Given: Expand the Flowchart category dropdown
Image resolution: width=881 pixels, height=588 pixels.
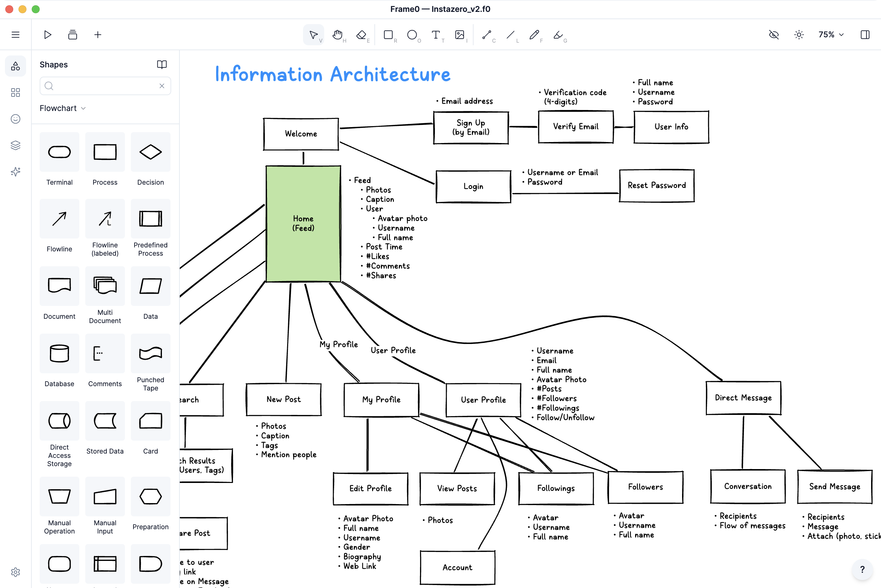Looking at the screenshot, I should (63, 108).
